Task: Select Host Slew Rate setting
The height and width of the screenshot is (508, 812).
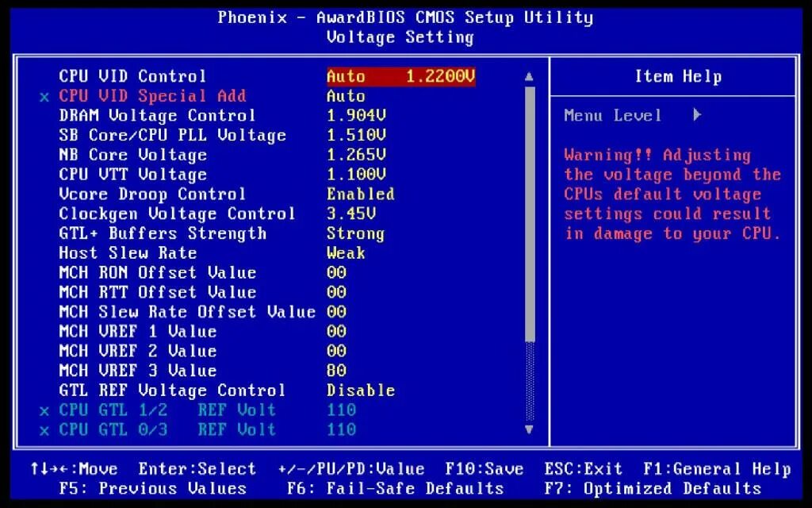Action: 128,253
